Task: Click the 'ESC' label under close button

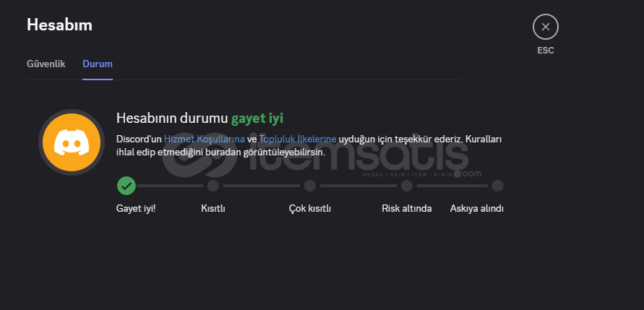Action: (546, 51)
